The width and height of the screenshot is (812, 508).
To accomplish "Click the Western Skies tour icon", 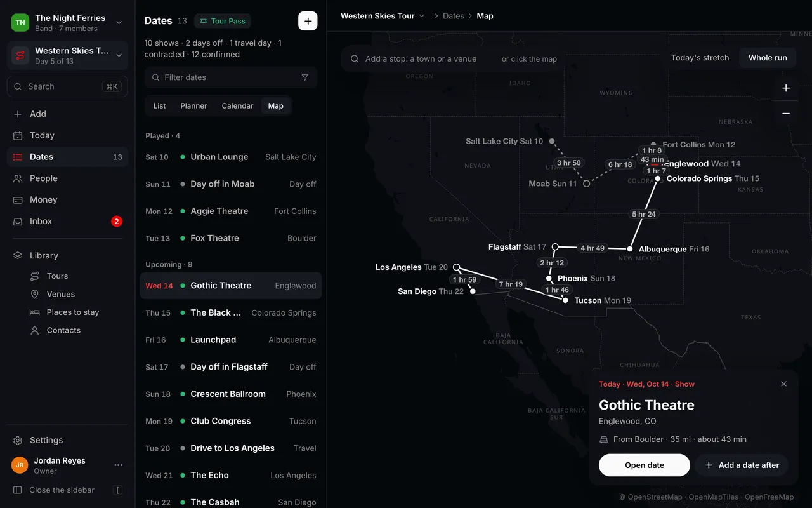I will [20, 56].
